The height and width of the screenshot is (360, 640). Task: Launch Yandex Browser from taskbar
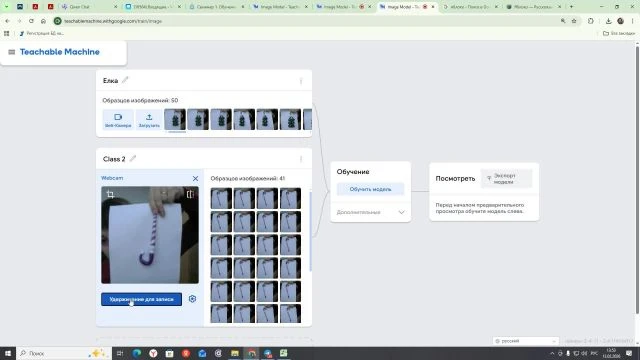point(153,353)
